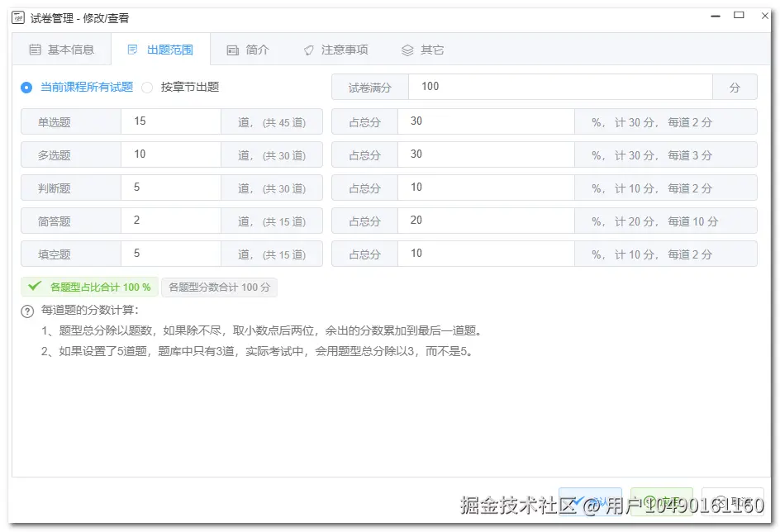Click the 填空题 row label

(x=55, y=254)
